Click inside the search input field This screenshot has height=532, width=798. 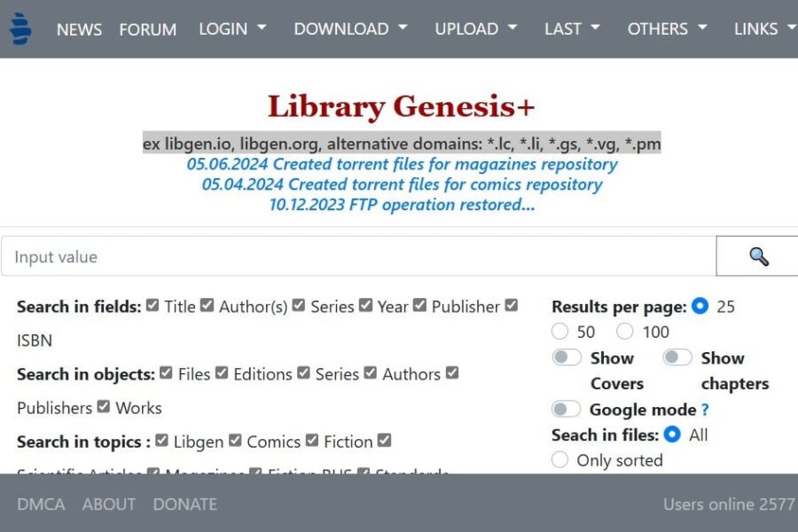coord(355,256)
